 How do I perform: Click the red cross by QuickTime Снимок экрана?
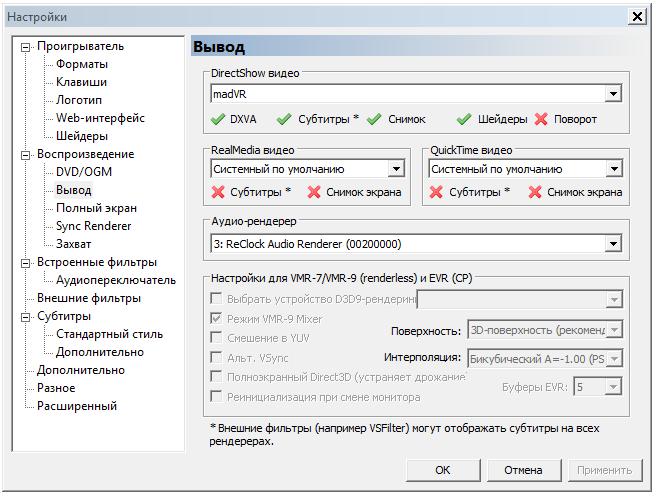[x=534, y=192]
